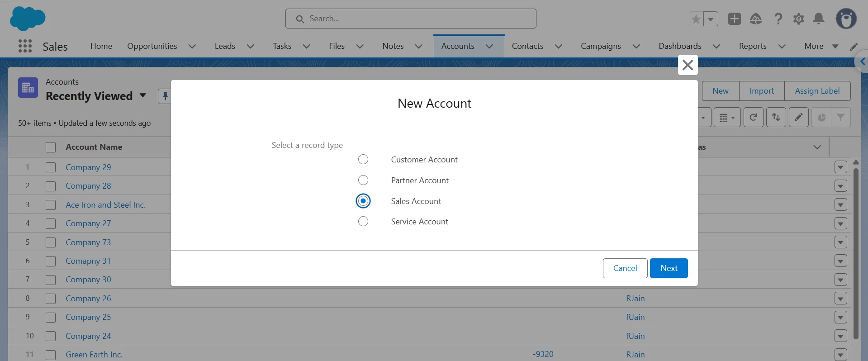This screenshot has height=361, width=868.
Task: Open the Reports tab
Action: pyautogui.click(x=753, y=46)
